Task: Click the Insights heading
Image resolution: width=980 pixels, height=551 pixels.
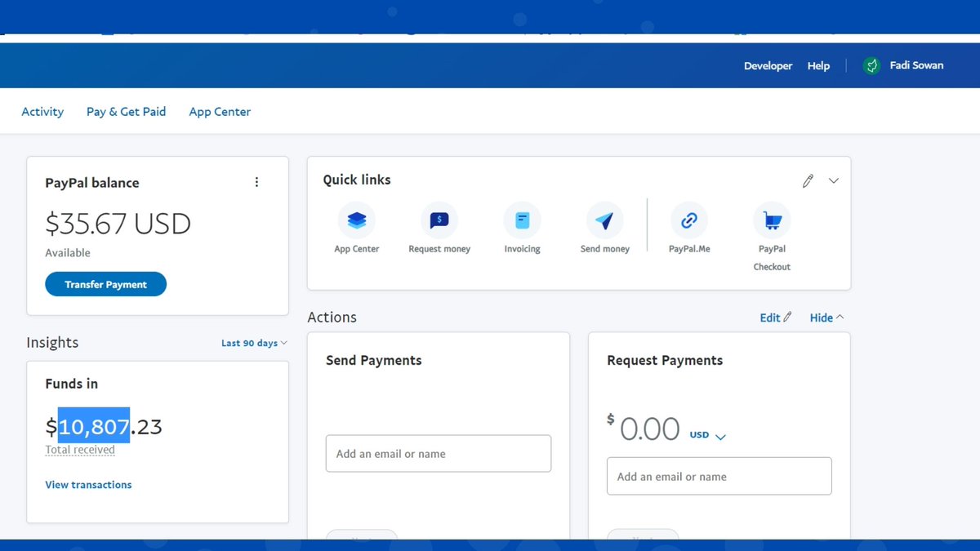Action: (52, 343)
